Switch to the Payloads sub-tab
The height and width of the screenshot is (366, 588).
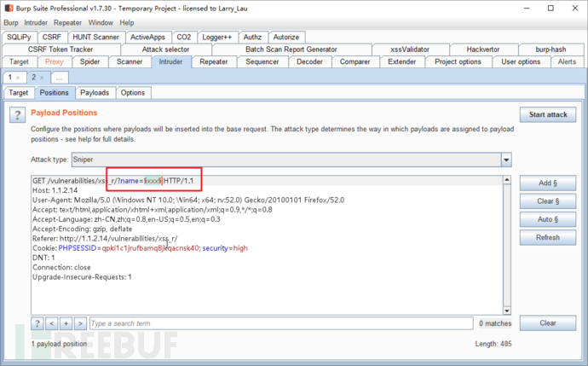tap(95, 93)
